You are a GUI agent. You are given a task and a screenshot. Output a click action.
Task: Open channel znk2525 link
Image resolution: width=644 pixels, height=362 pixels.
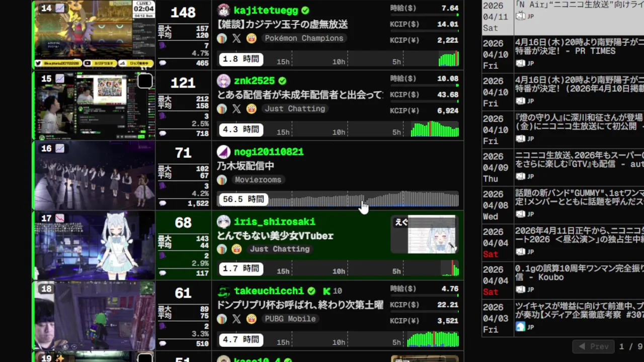(254, 81)
